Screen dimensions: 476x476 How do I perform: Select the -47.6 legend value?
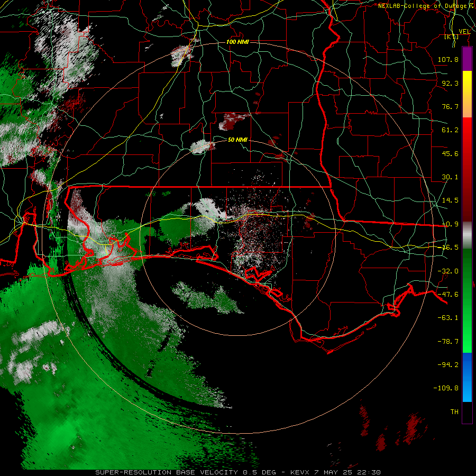448,295
